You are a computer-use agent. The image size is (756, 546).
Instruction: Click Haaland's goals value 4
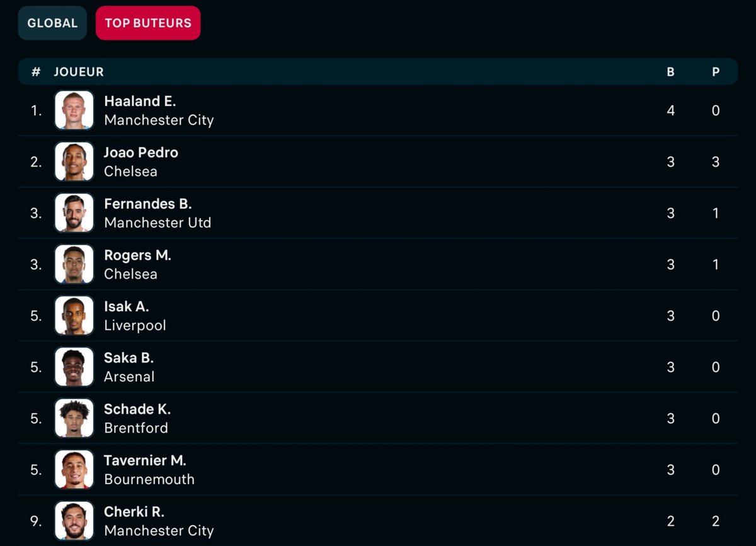[670, 110]
